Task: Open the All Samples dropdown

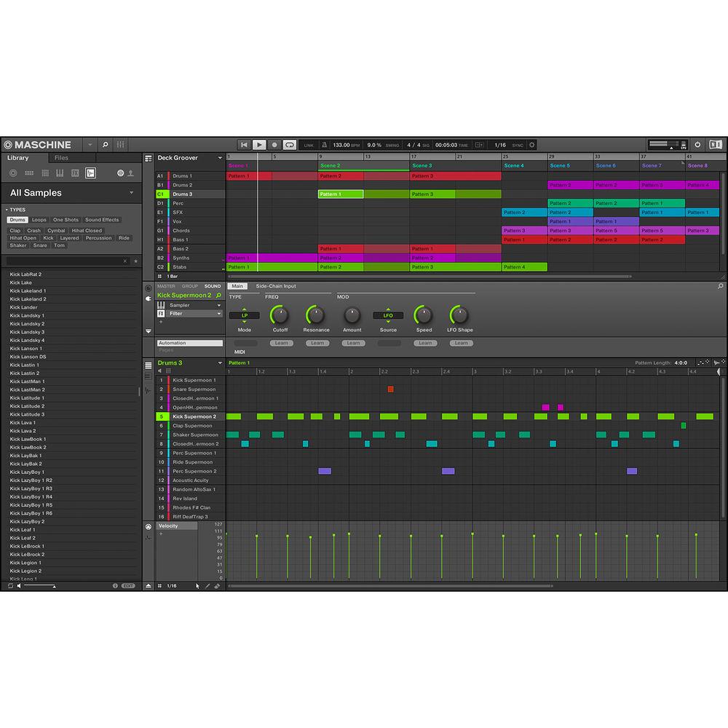Action: tap(70, 192)
